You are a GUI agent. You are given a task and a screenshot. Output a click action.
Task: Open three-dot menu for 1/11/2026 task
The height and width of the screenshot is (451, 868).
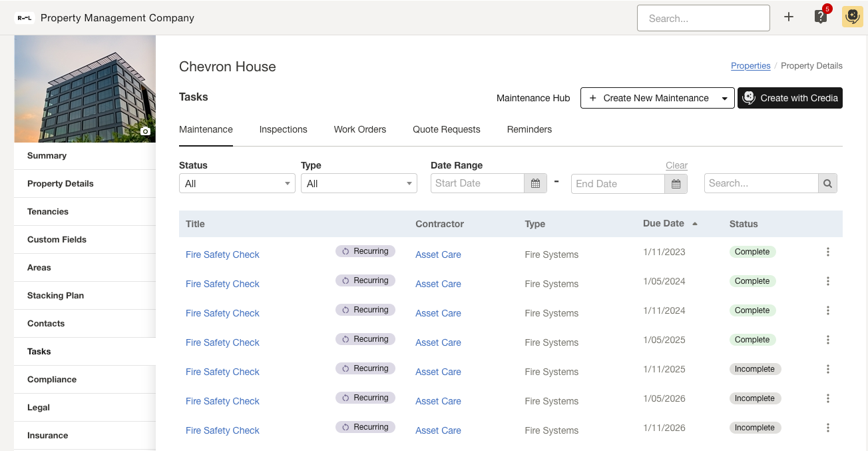pyautogui.click(x=828, y=428)
